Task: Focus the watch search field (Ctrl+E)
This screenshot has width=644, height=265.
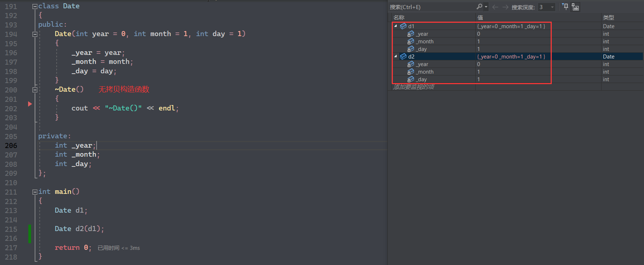Action: [432, 7]
